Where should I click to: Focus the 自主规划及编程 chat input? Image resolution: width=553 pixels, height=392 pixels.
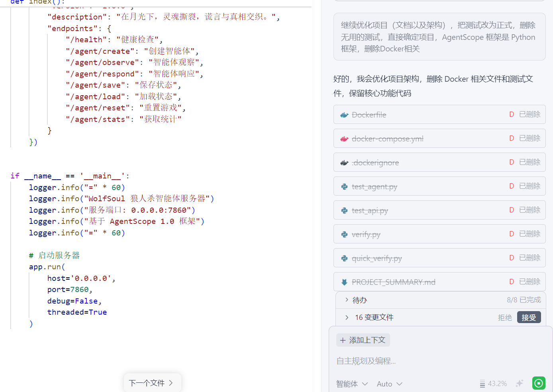(x=438, y=361)
